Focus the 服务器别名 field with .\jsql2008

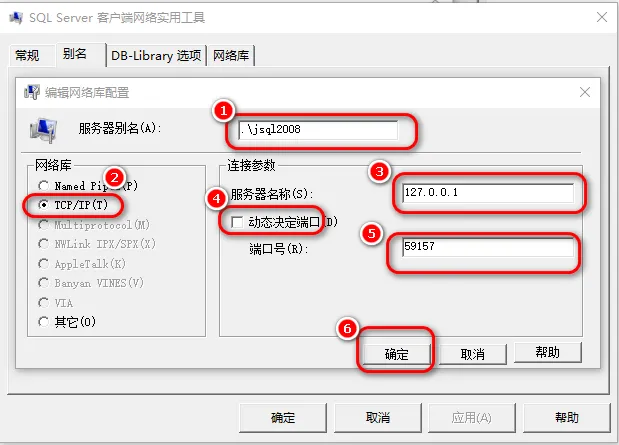click(318, 130)
